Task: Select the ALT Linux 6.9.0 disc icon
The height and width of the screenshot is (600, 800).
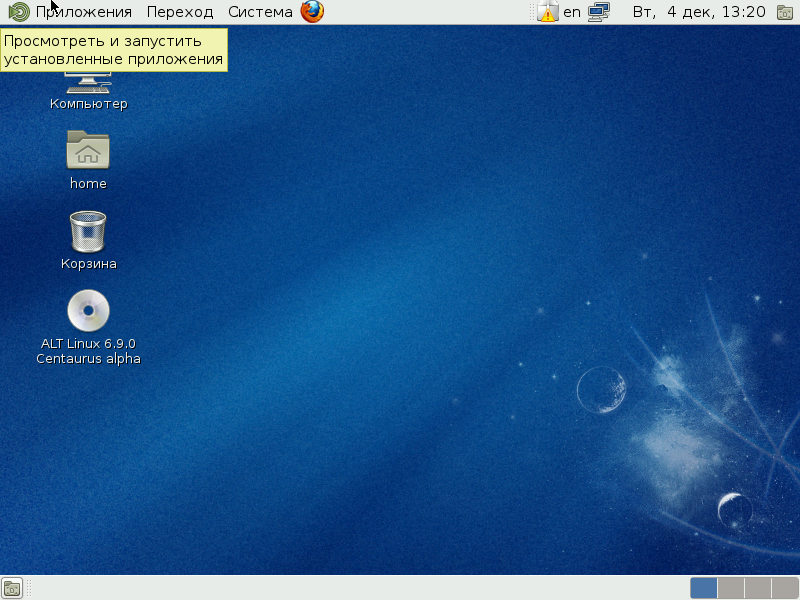Action: (88, 311)
